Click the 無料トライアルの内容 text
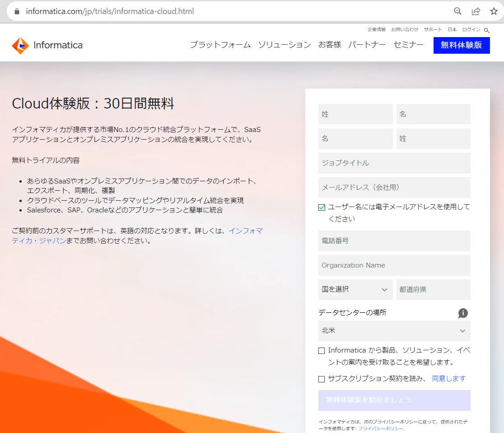 (x=46, y=160)
